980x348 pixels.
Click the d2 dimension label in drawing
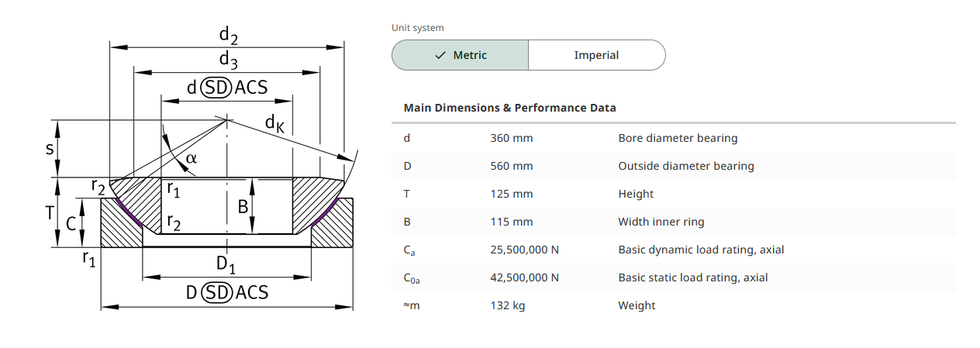227,35
